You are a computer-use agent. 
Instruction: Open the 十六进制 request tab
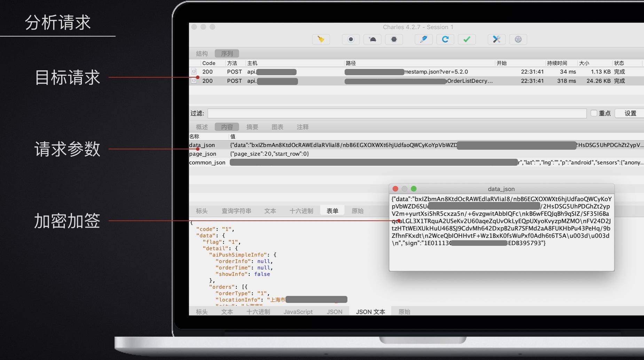click(301, 211)
